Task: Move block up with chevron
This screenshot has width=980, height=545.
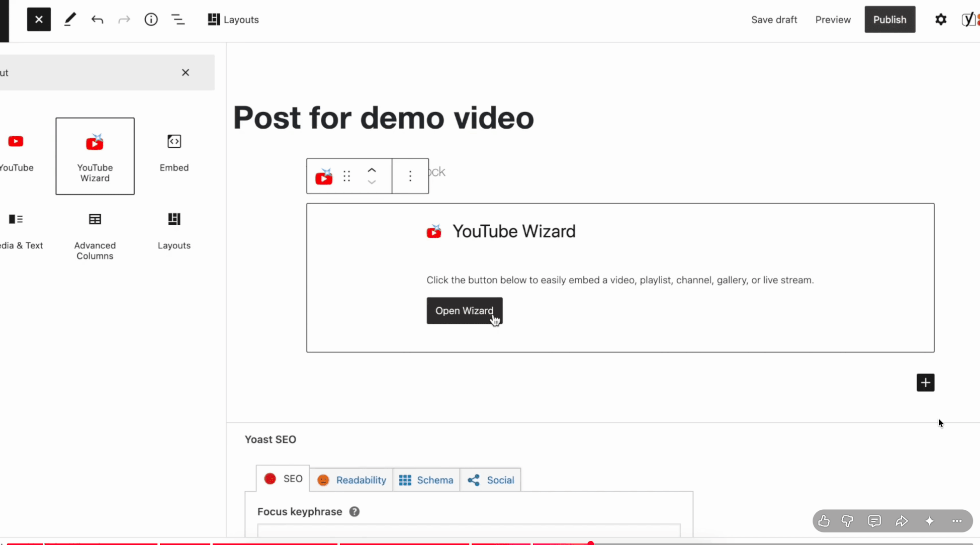Action: pos(372,169)
